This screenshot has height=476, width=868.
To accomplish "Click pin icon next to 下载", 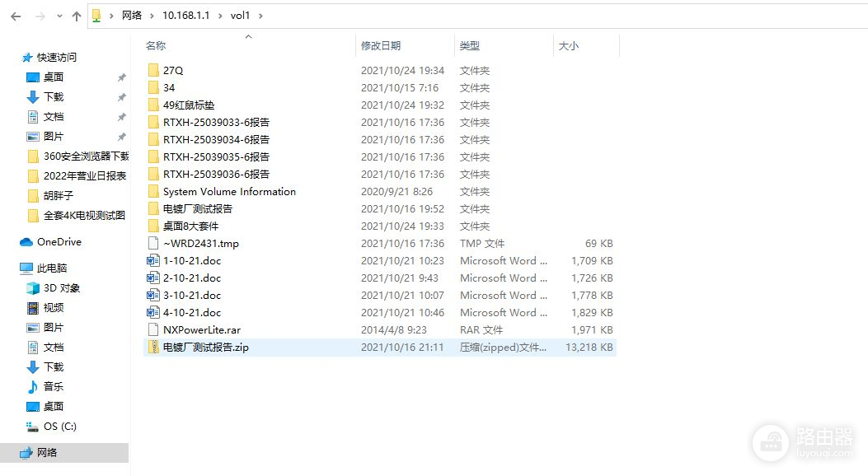I will pos(122,97).
